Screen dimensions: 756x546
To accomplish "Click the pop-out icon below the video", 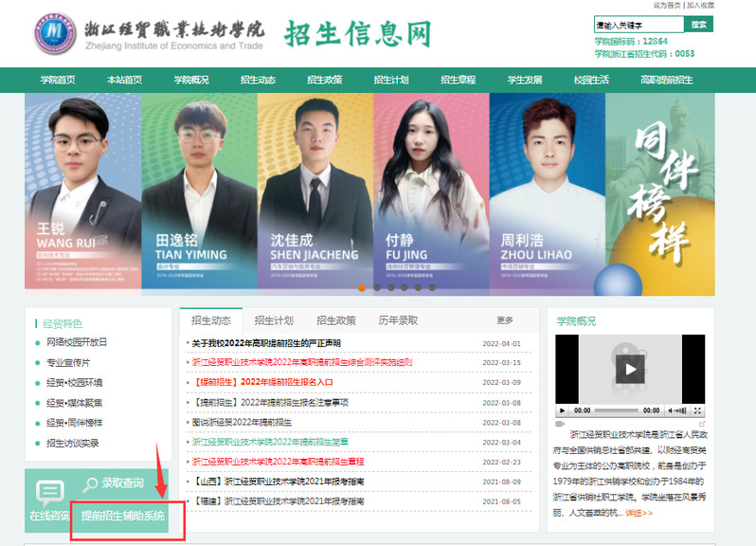I will pos(702,423).
